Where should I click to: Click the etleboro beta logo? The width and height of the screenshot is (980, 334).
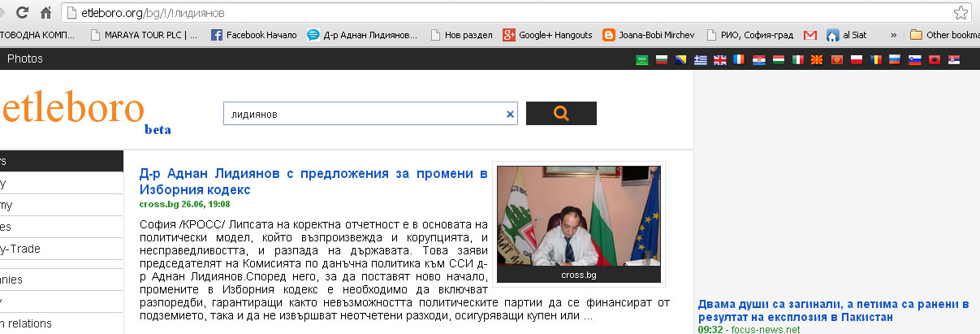coord(85,111)
